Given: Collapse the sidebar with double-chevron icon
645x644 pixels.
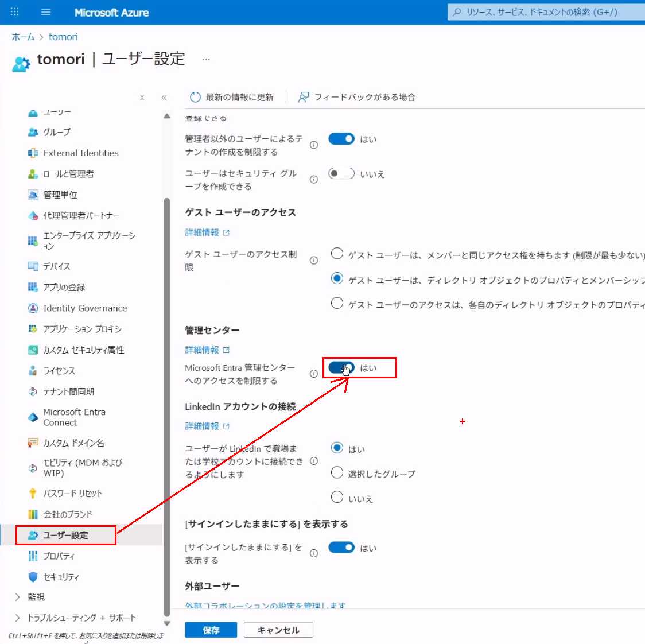Looking at the screenshot, I should click(164, 98).
